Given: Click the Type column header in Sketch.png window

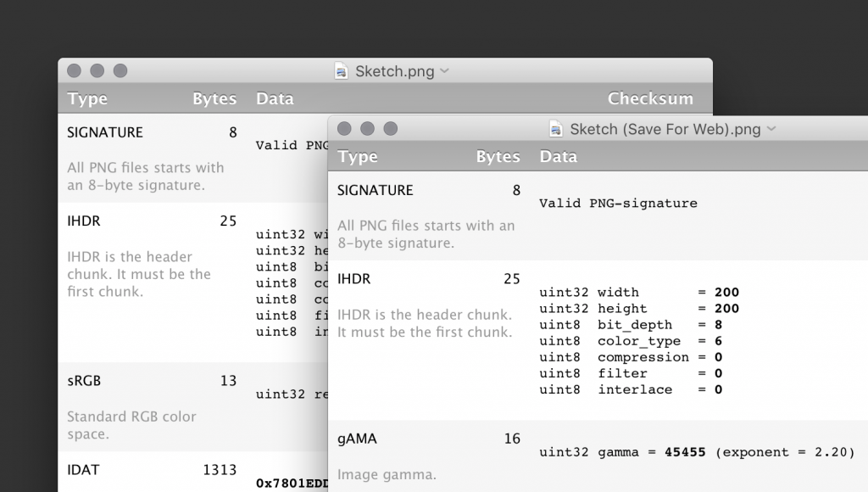Looking at the screenshot, I should click(87, 99).
